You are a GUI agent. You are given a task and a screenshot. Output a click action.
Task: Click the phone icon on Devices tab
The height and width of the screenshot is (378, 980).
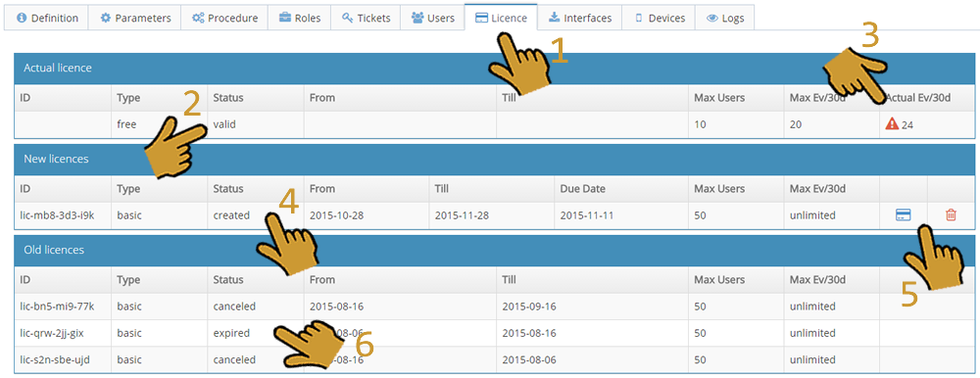click(639, 19)
